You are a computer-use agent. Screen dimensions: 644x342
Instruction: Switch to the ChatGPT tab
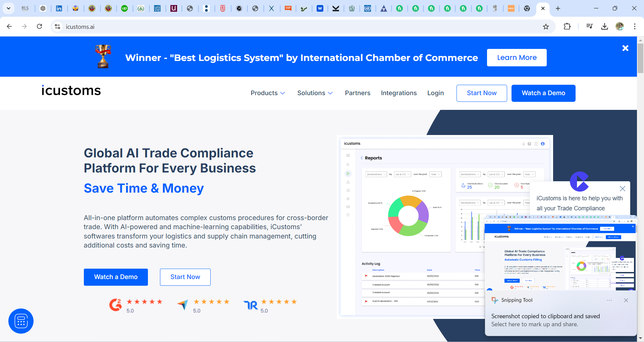click(43, 8)
